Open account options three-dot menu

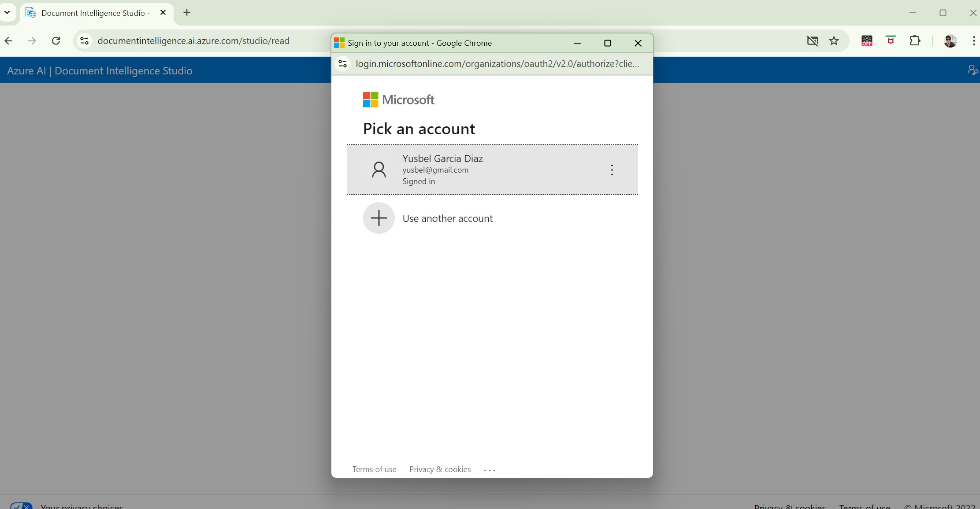612,170
